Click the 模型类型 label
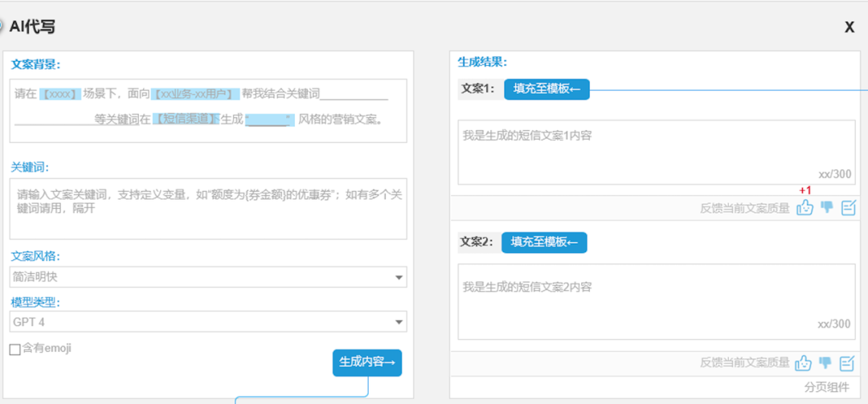The width and height of the screenshot is (868, 404). pos(35,302)
